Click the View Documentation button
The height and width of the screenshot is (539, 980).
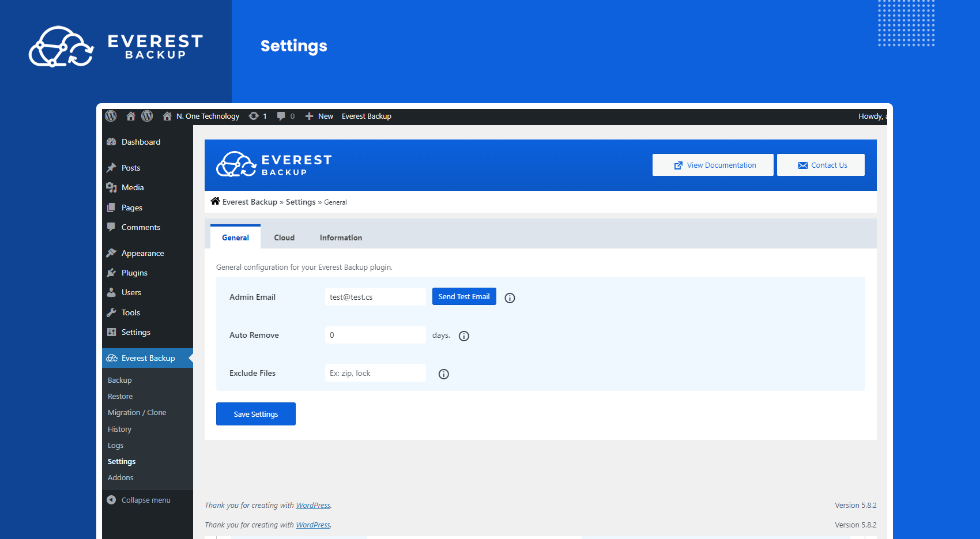(713, 165)
